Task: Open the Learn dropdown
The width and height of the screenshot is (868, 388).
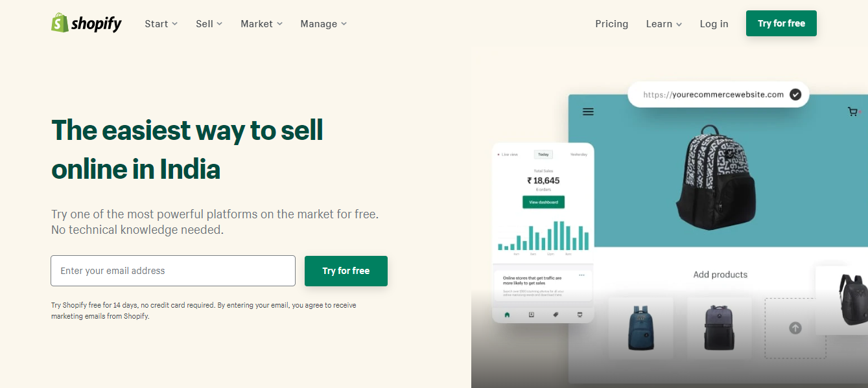Action: 664,24
